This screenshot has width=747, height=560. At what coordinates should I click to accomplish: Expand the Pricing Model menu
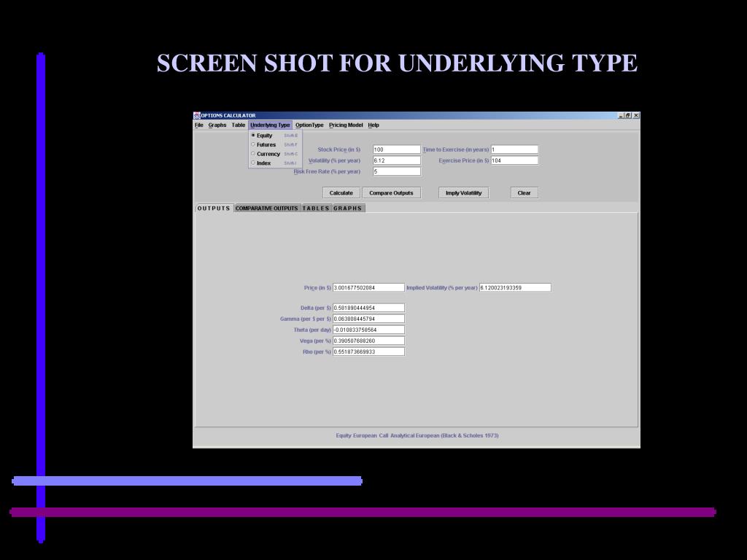pos(346,125)
